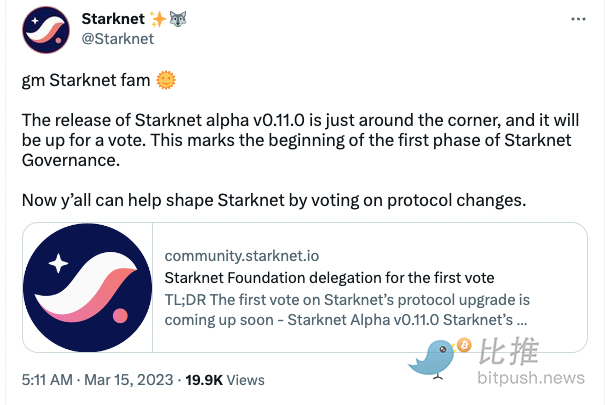Image resolution: width=605 pixels, height=405 pixels.
Task: Open the Starknet profile avatar
Action: (46, 29)
